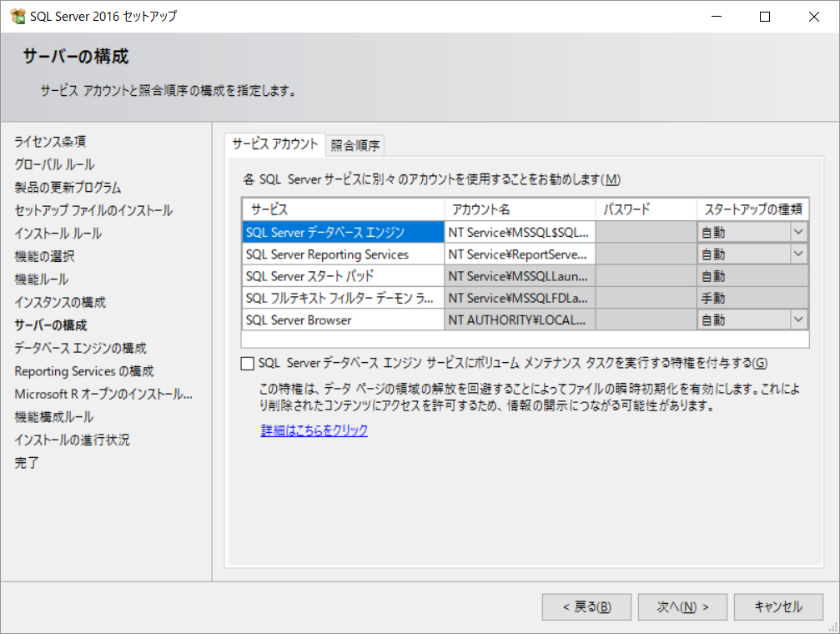840x634 pixels.
Task: Click インスタンスの構成 step in sidebar
Action: (x=60, y=302)
